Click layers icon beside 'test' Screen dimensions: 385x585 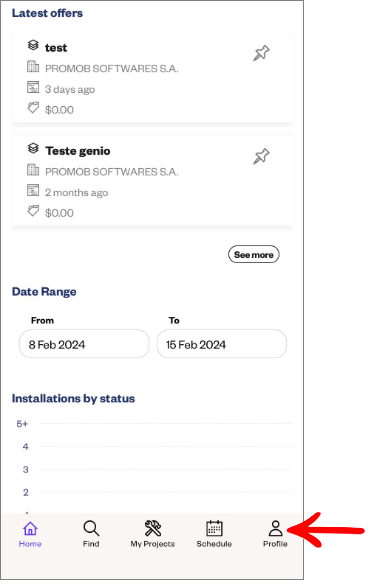(x=33, y=45)
